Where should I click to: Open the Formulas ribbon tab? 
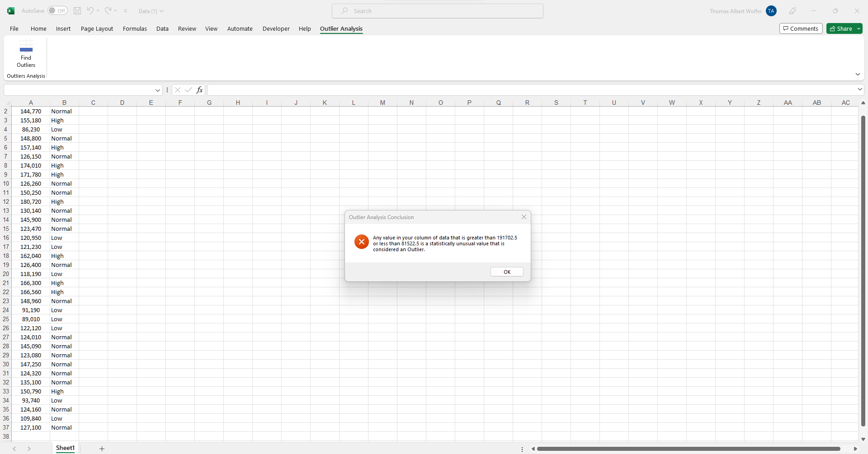click(x=135, y=29)
